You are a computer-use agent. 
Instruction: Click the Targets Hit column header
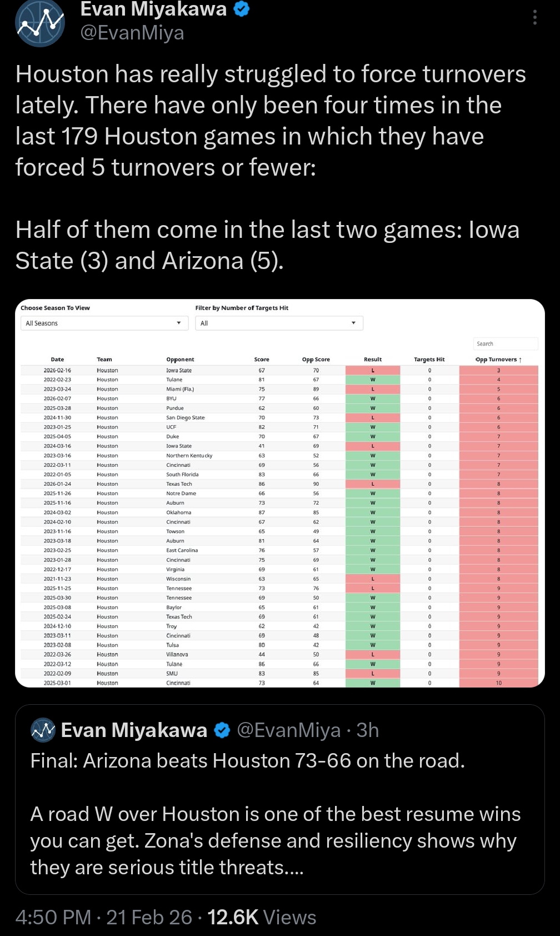click(x=429, y=360)
